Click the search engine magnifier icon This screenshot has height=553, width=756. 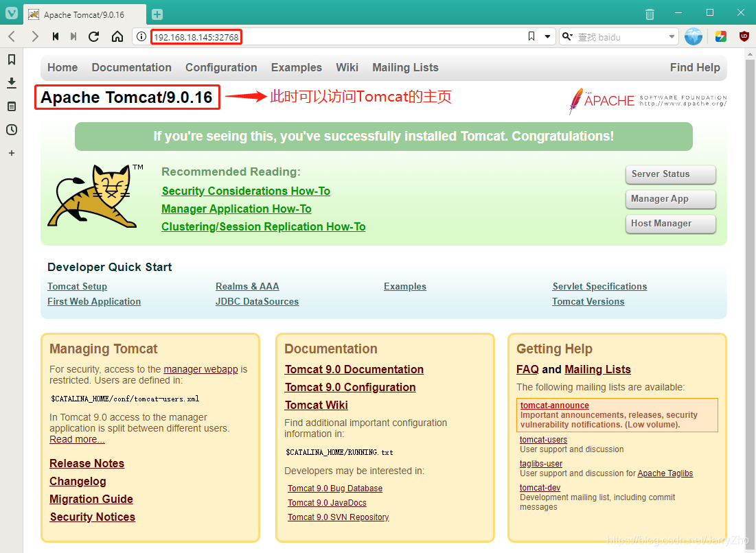567,36
